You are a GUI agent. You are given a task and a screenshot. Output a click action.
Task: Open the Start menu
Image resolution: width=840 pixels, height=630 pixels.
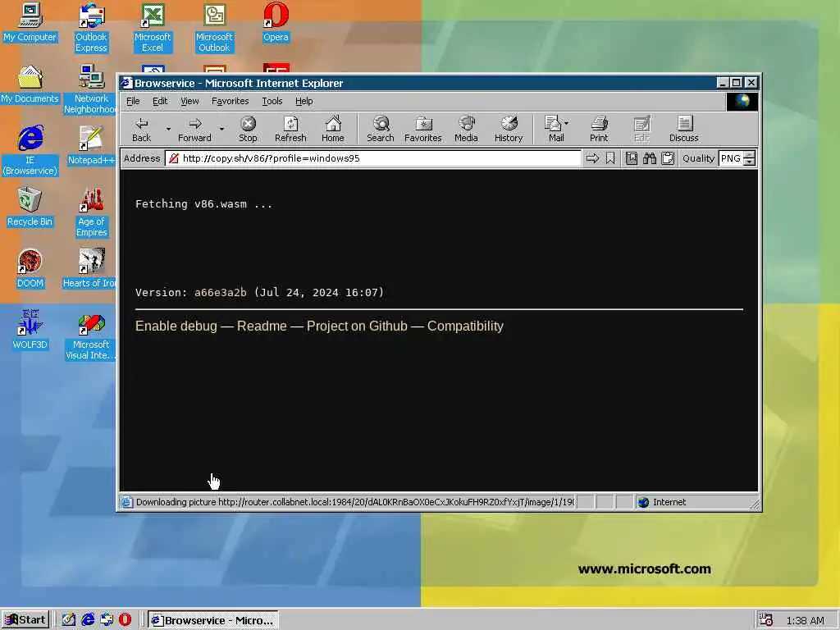click(x=25, y=620)
